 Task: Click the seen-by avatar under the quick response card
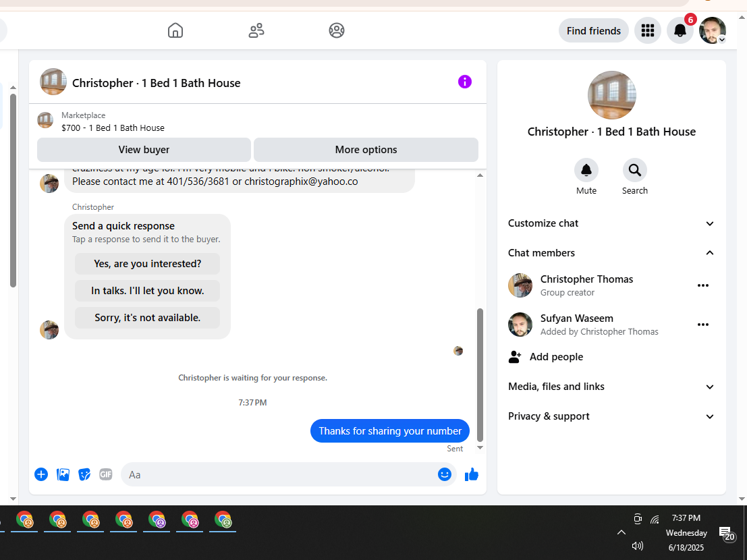(458, 351)
